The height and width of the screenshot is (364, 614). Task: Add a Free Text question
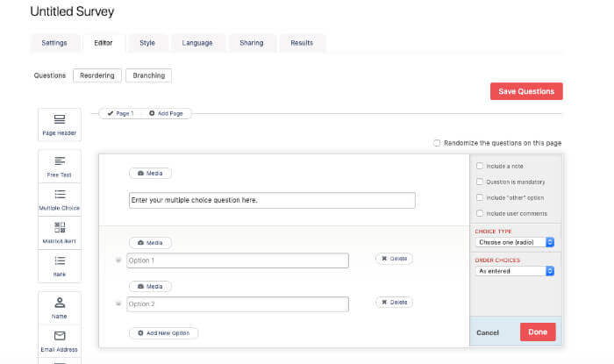coord(60,166)
